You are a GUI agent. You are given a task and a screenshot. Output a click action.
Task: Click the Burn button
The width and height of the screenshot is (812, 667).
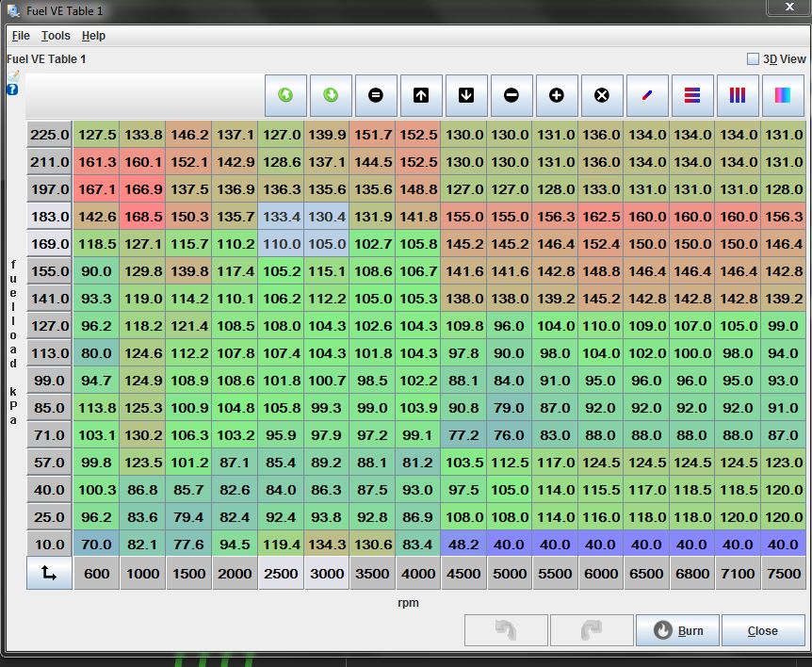tap(677, 630)
